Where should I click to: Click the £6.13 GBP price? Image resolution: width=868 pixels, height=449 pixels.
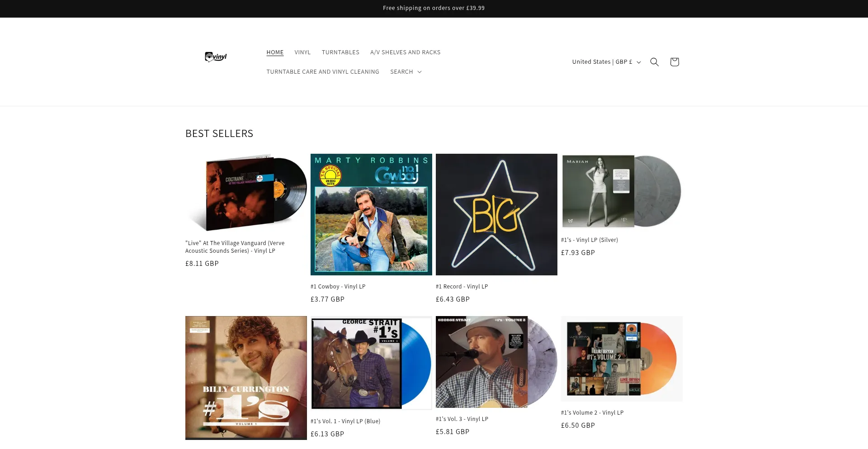[x=327, y=434]
